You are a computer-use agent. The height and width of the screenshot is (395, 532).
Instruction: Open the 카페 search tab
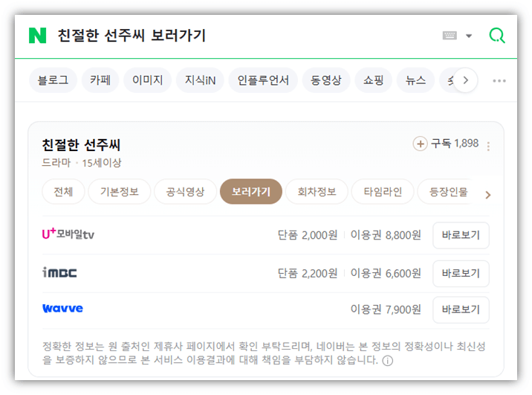tap(100, 80)
